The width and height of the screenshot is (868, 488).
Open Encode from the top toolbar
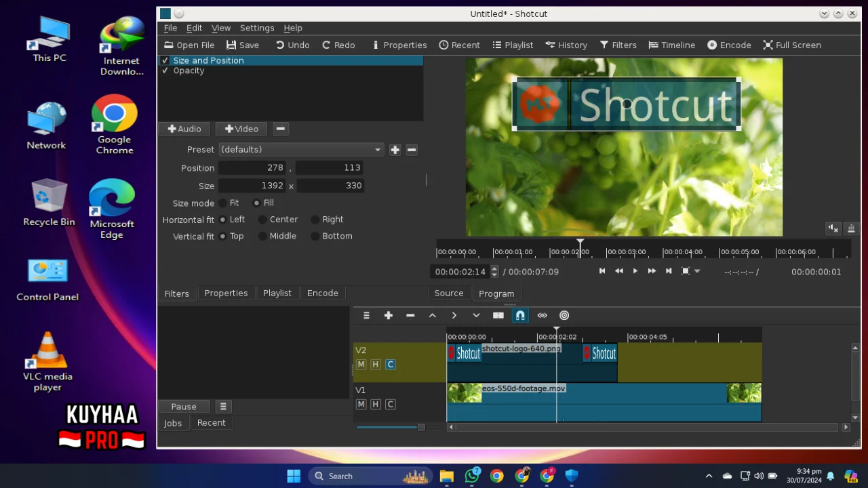(729, 45)
